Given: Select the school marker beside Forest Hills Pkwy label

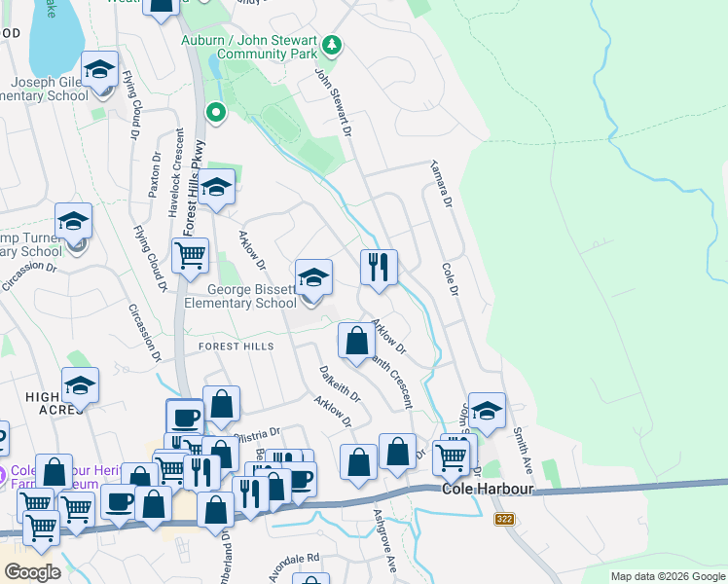Looking at the screenshot, I should [x=216, y=190].
